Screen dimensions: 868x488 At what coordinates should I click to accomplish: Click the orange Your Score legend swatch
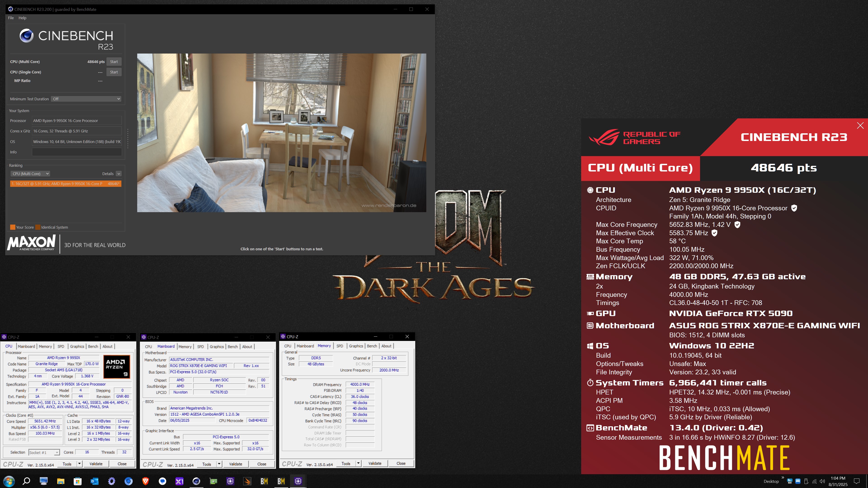(x=13, y=227)
